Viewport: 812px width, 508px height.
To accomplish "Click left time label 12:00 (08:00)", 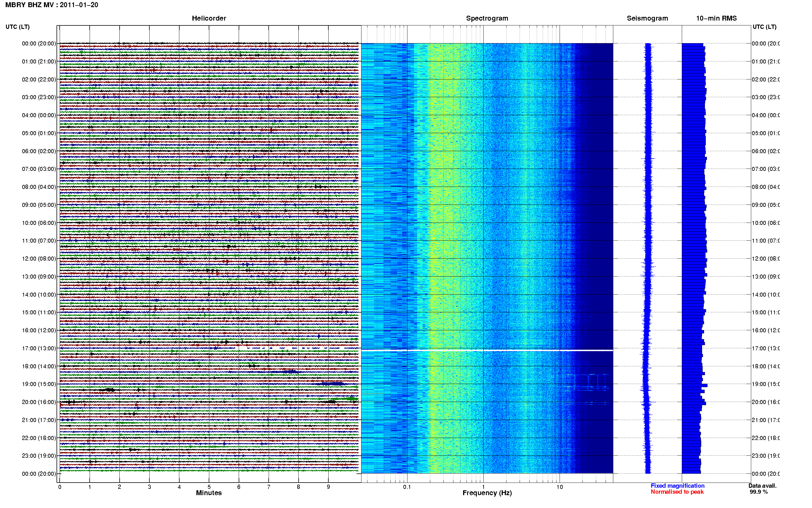I will (x=39, y=259).
